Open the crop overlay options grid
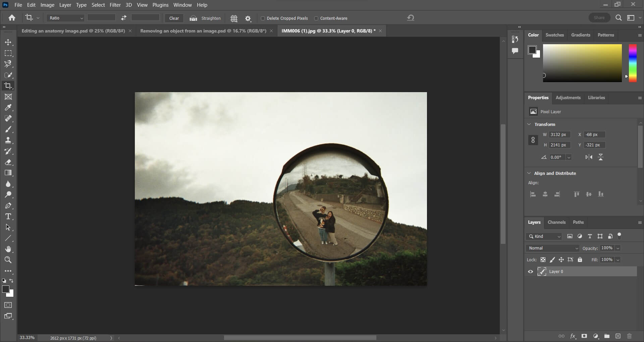Viewport: 644px width, 342px height. coord(234,18)
